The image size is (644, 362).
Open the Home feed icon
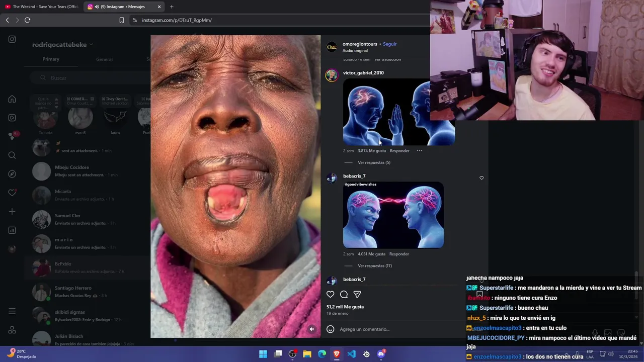coord(12,99)
